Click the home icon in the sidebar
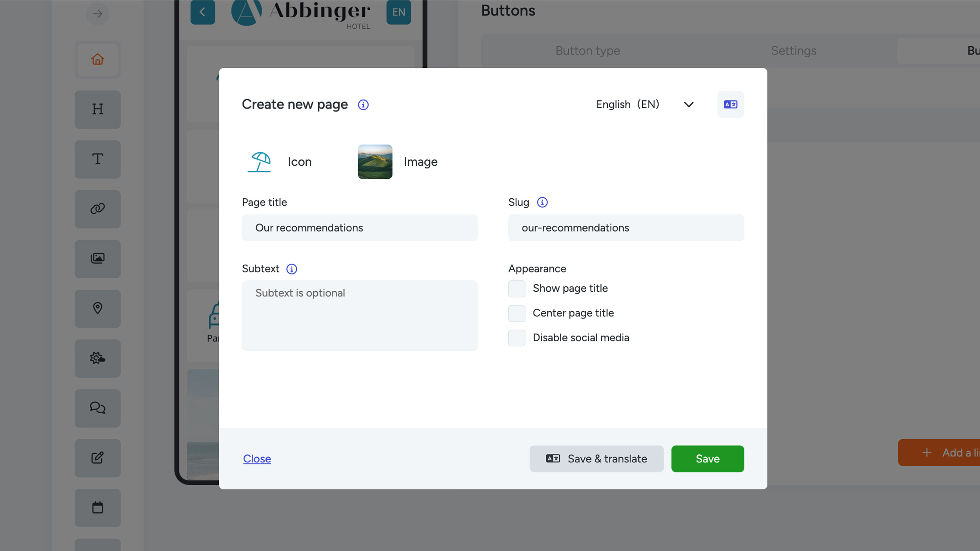 [x=98, y=60]
